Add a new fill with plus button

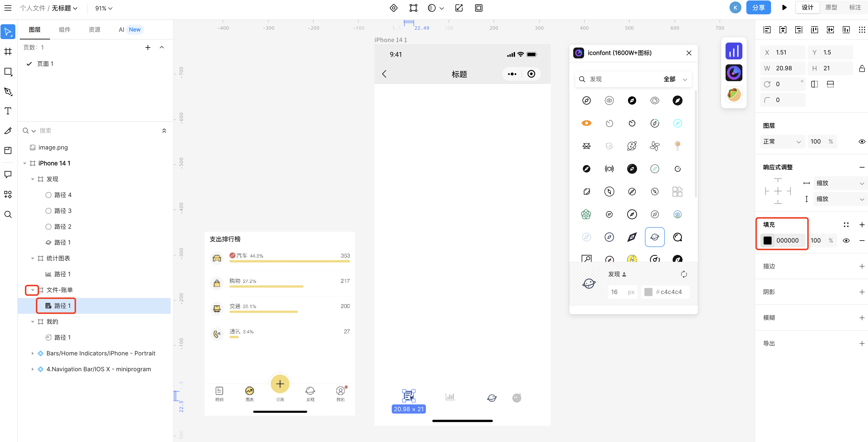(x=862, y=224)
